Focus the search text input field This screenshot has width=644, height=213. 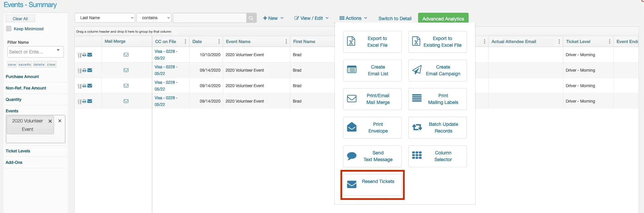click(x=210, y=18)
